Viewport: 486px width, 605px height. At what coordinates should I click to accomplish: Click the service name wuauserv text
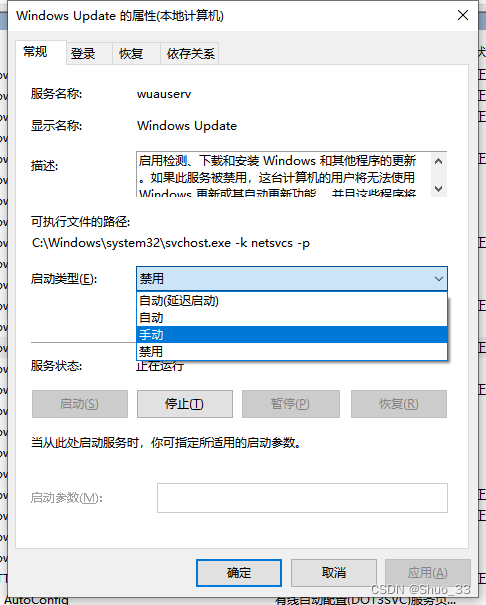164,94
